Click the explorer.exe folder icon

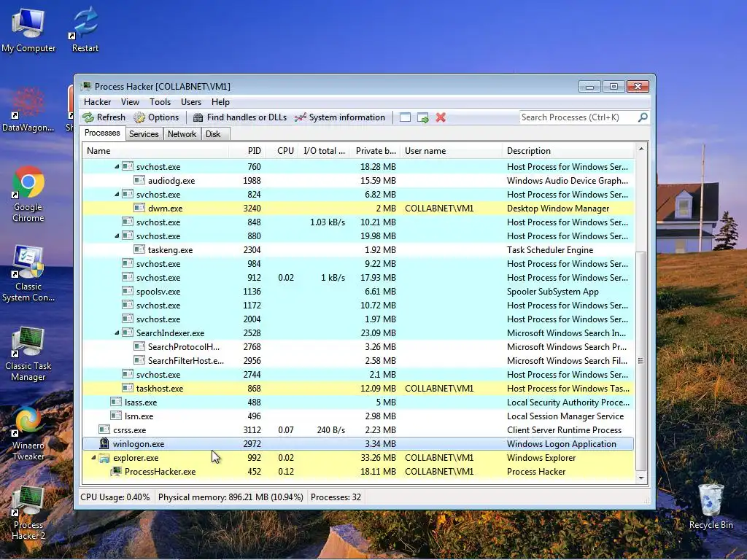(x=104, y=458)
